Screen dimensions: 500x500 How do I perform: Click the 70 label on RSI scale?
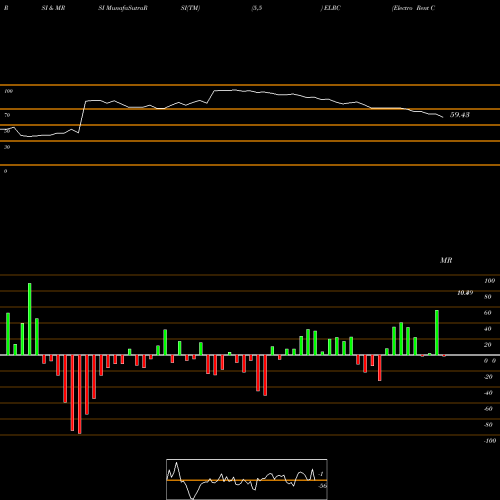click(7, 115)
